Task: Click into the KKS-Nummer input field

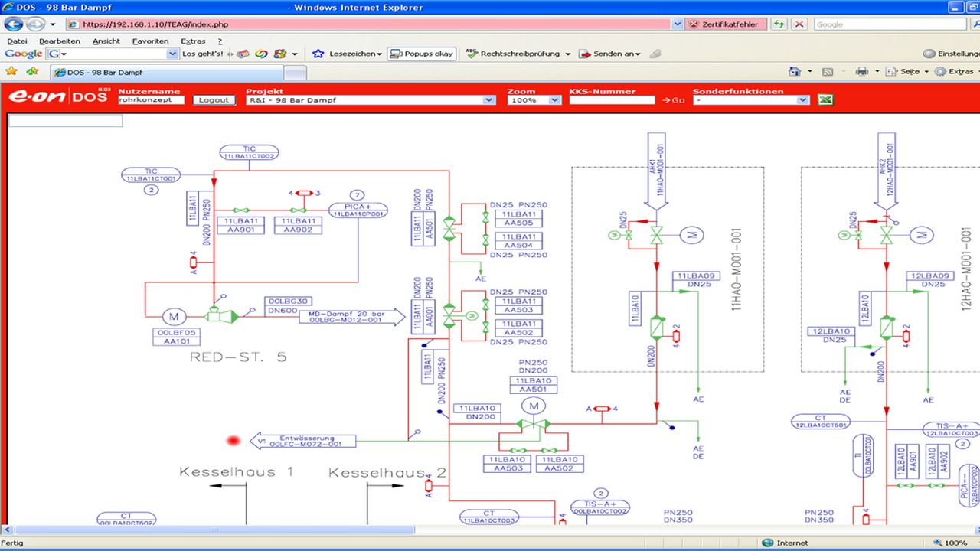Action: pyautogui.click(x=612, y=100)
